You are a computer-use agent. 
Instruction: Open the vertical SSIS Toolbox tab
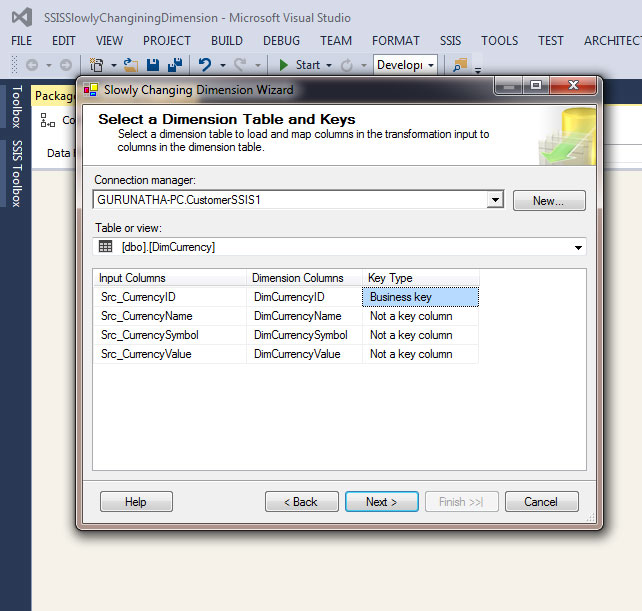pyautogui.click(x=16, y=173)
